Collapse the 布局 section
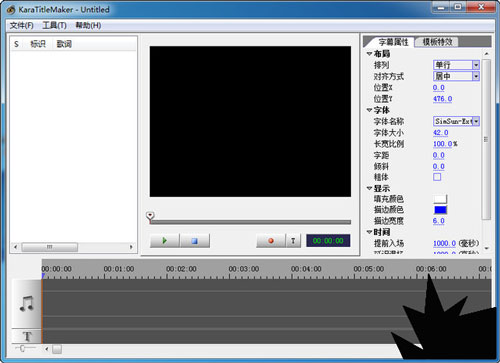Screen dimensions: 500x363 tap(369, 54)
